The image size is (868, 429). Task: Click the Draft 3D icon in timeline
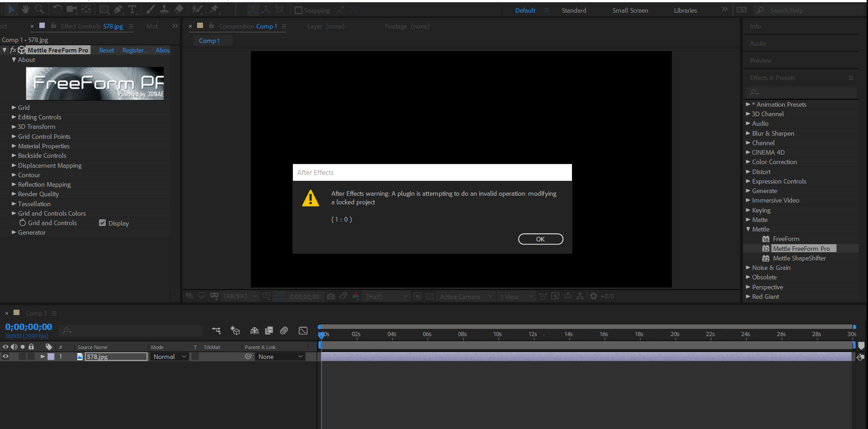click(x=235, y=330)
